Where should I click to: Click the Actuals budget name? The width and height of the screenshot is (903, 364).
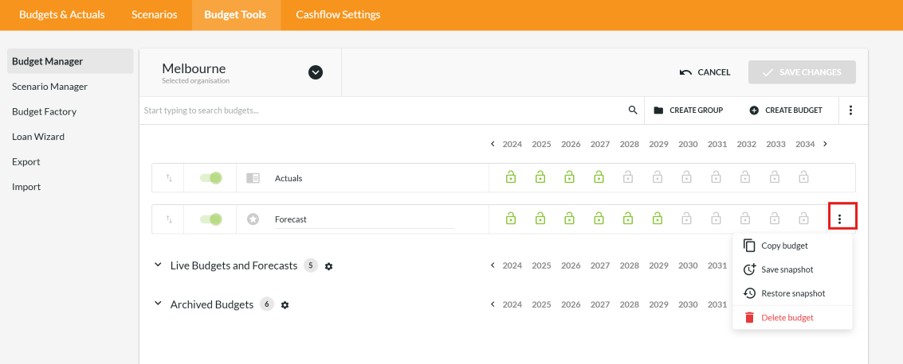click(289, 179)
